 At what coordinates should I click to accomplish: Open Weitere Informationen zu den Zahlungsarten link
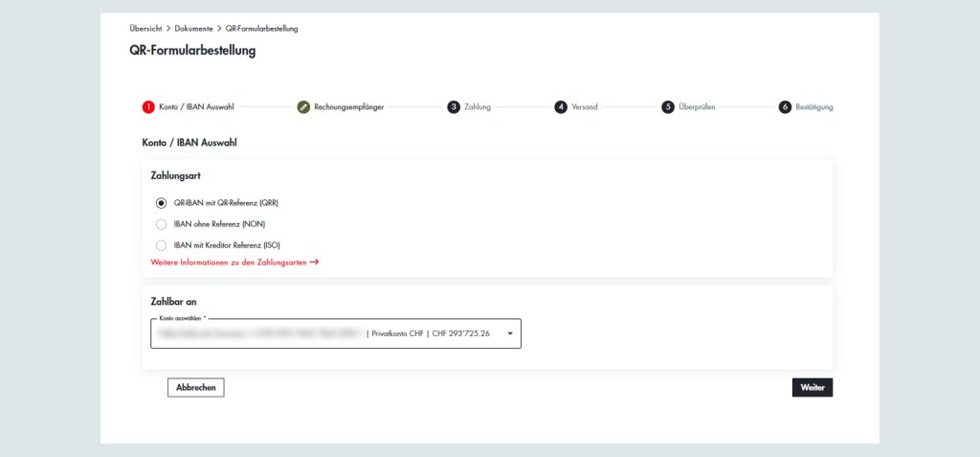click(x=234, y=262)
